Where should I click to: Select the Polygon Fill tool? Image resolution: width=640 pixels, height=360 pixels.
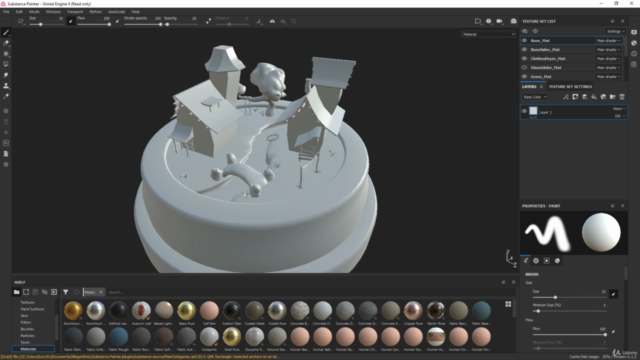[x=6, y=64]
